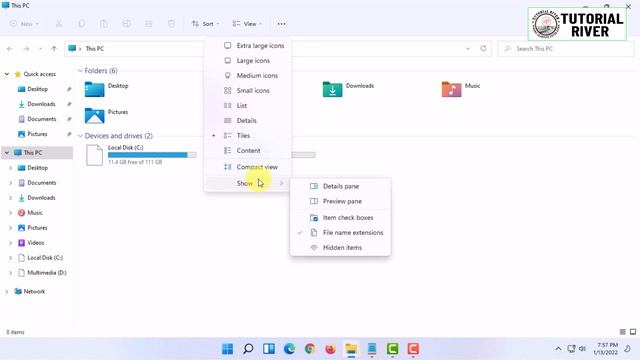
Task: Open taskbar Search
Action: 248,349
